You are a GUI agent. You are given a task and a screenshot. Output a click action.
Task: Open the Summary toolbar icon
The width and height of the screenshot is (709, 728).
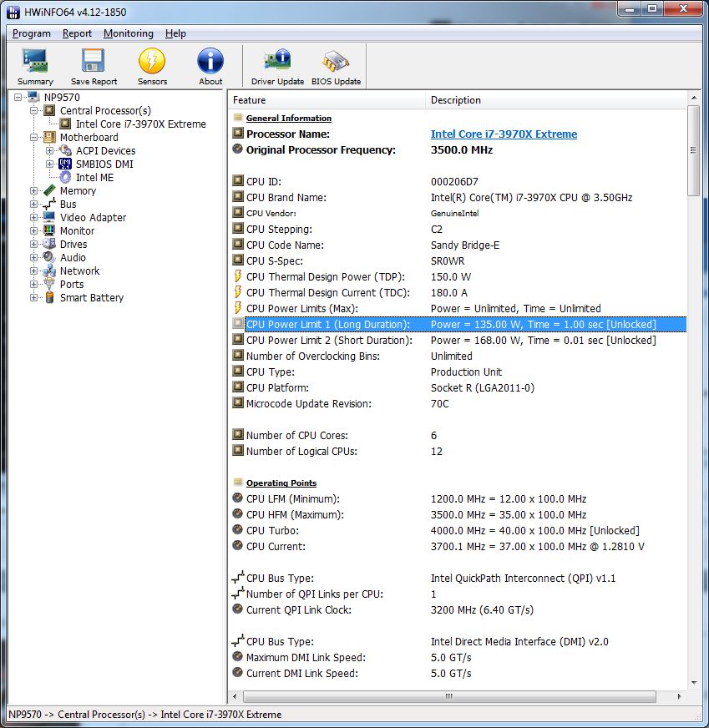click(35, 61)
